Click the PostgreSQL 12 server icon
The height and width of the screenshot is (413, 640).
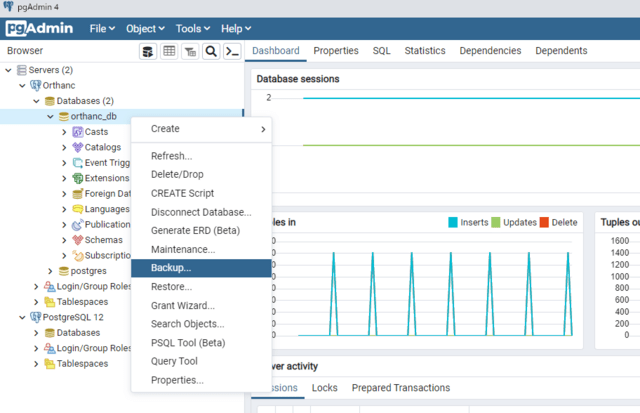pos(36,317)
